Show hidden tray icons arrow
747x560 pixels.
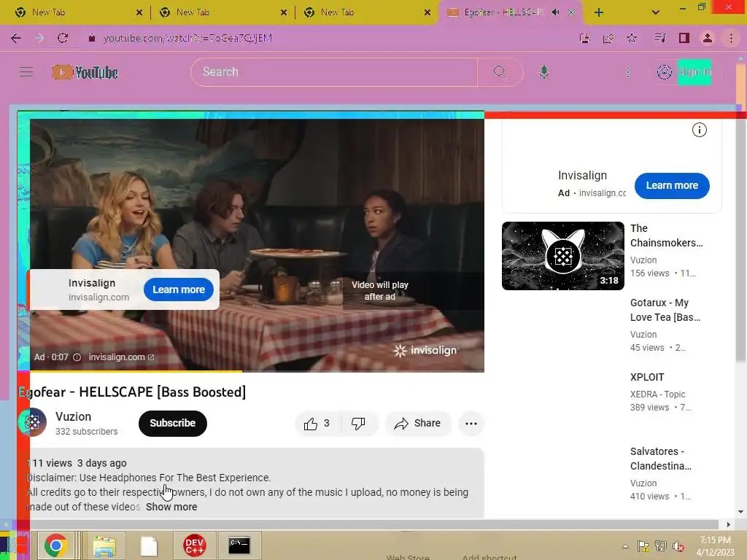point(625,546)
